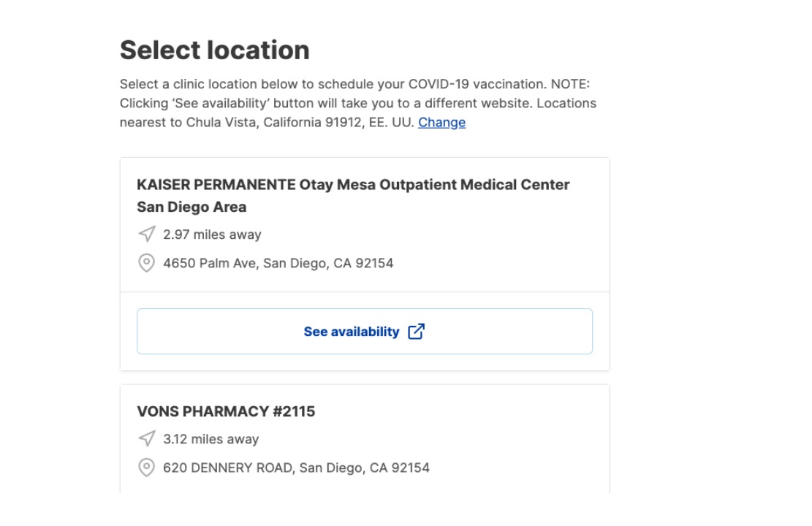The height and width of the screenshot is (526, 812).
Task: Select the VONS PHARMACY #2115 title
Action: point(226,411)
